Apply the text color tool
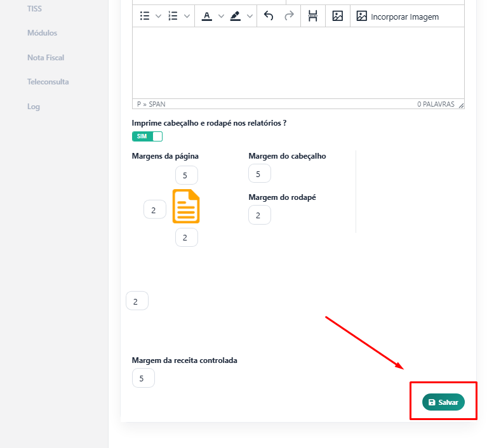 (206, 16)
